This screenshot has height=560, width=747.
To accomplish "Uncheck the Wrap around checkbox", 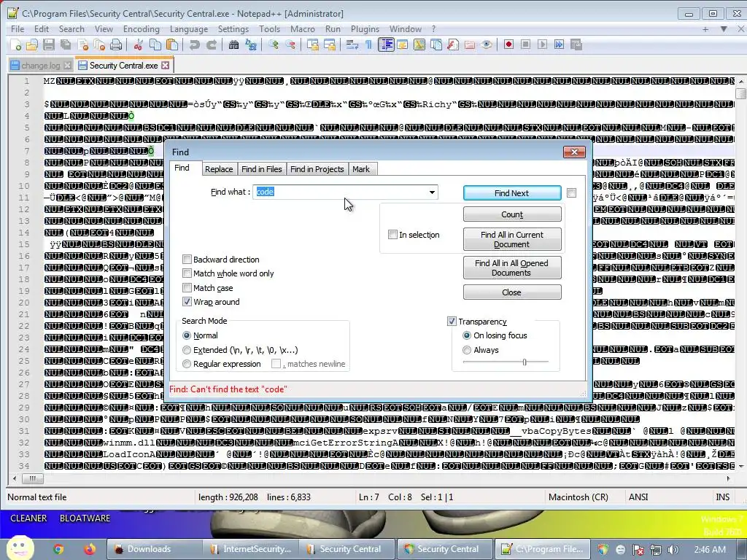I will [x=187, y=302].
